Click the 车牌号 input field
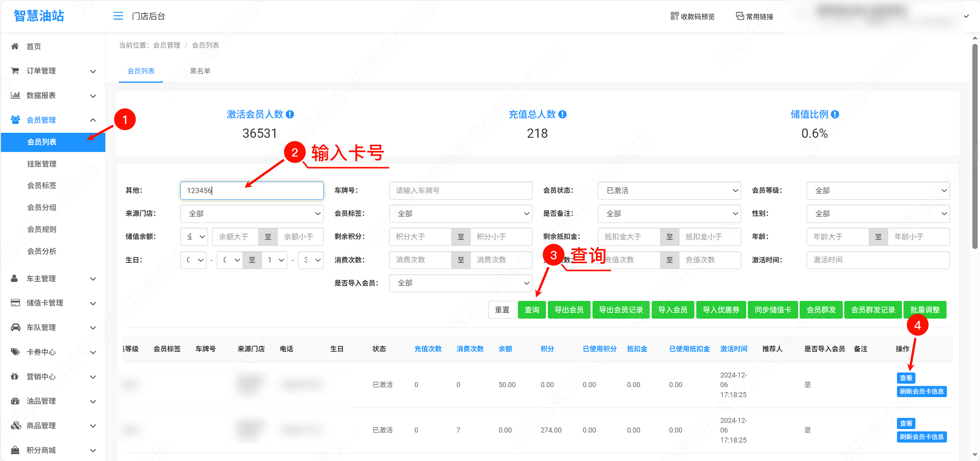Viewport: 980px width, 461px height. pos(460,190)
